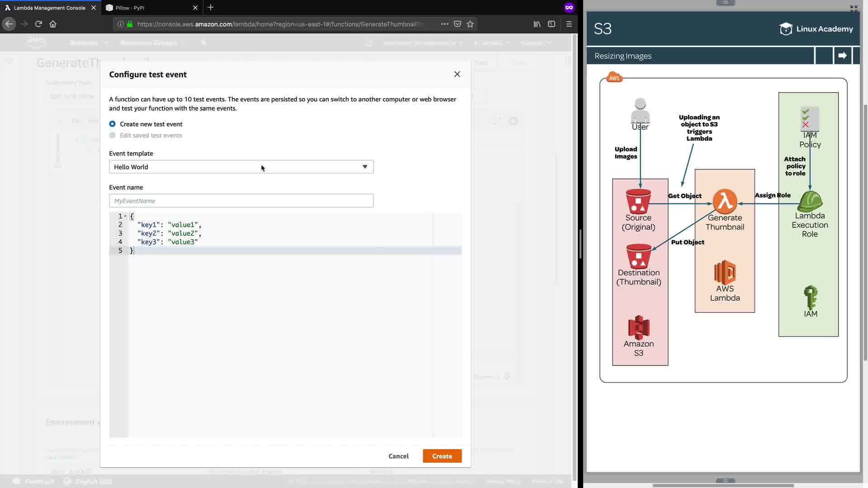The image size is (868, 488).
Task: Click the Event name input field
Action: pos(241,201)
